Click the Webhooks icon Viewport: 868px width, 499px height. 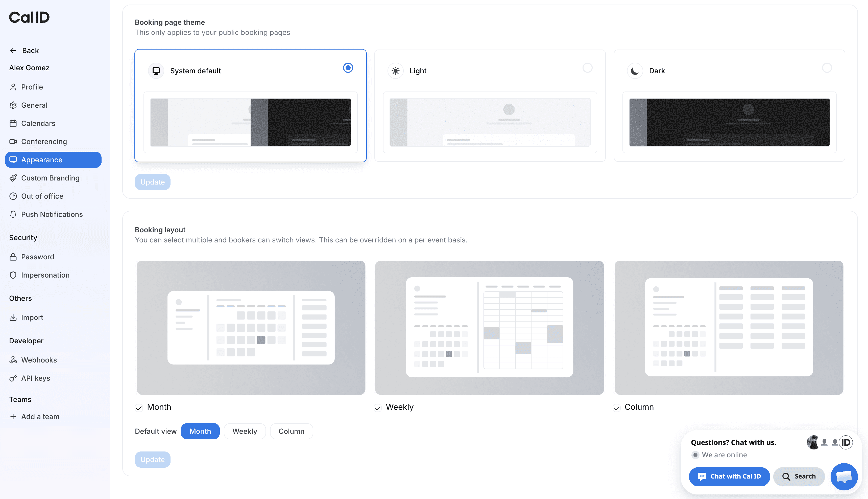(x=13, y=359)
